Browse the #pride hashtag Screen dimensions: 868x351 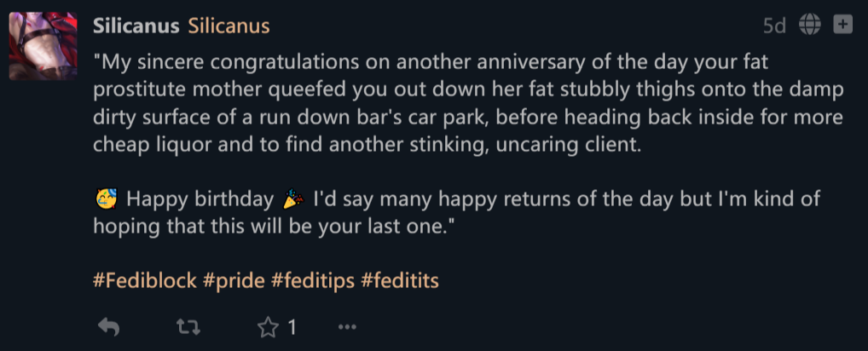pos(234,281)
